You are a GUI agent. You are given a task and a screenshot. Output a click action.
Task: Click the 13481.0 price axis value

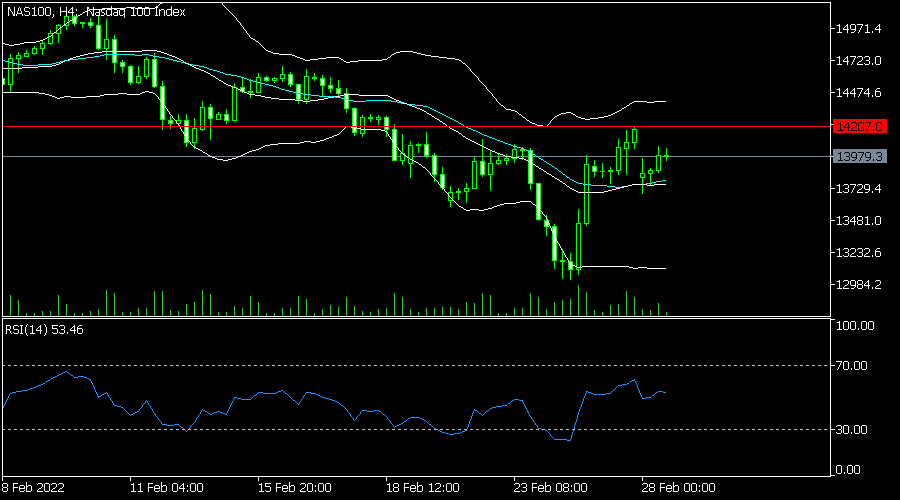tap(858, 220)
